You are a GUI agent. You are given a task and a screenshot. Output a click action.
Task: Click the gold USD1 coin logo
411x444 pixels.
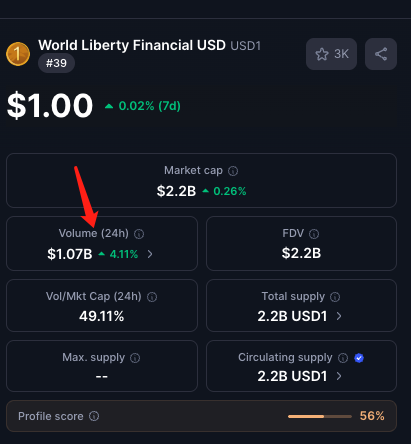(x=18, y=54)
